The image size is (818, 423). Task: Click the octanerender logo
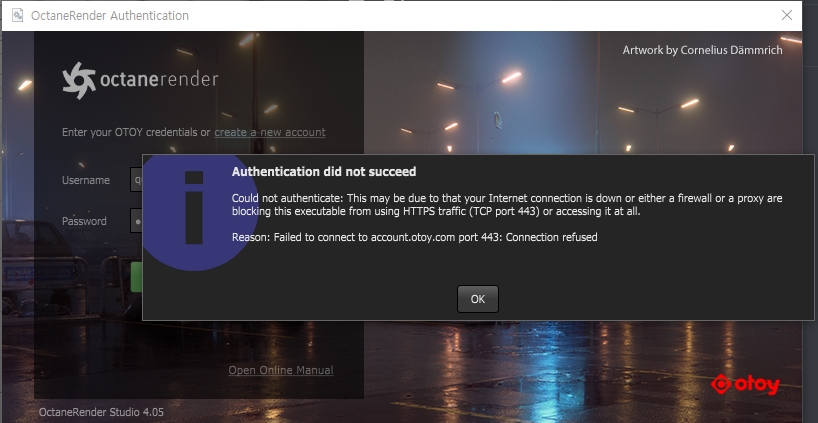[140, 80]
